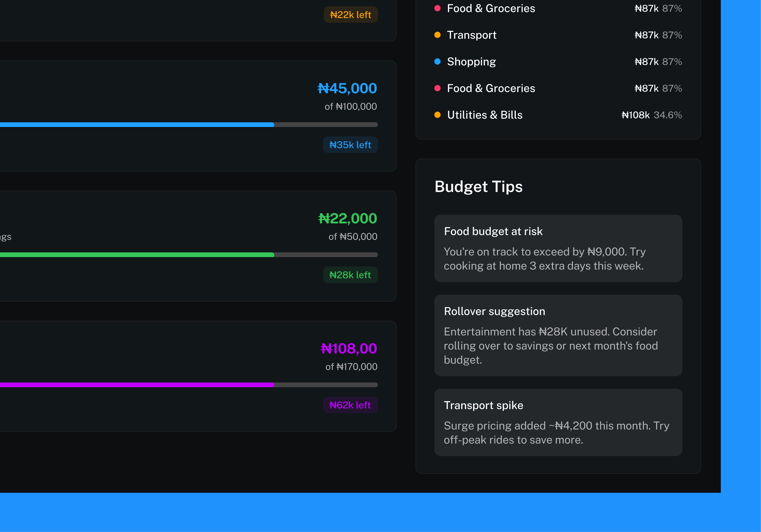Image resolution: width=761 pixels, height=532 pixels.
Task: Open the Transport spike tip card
Action: click(558, 422)
